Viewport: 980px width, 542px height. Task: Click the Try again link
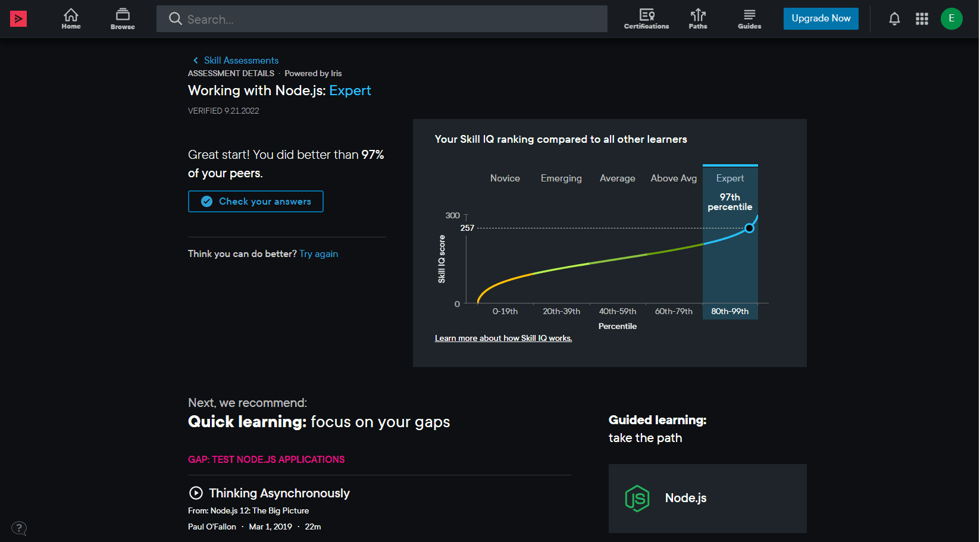coord(318,253)
